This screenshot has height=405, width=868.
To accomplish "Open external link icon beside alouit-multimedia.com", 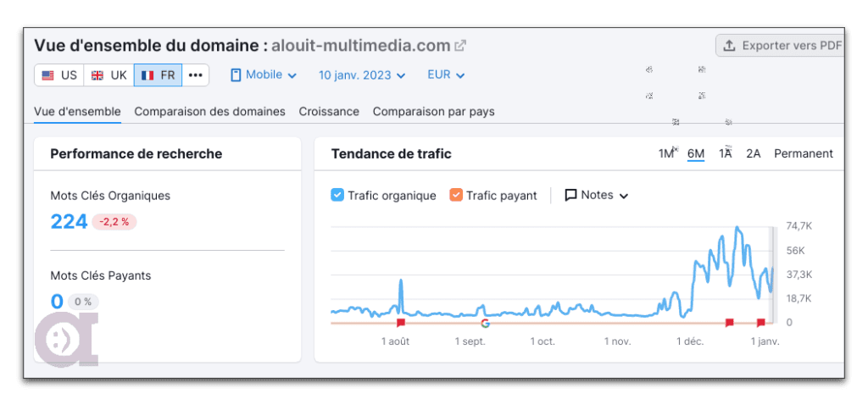I will pyautogui.click(x=460, y=46).
